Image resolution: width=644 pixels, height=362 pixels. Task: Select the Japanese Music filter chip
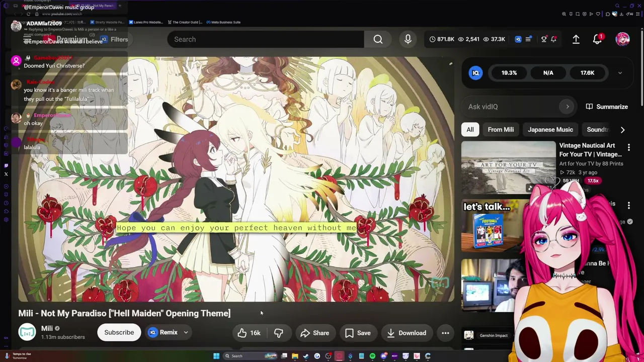click(x=550, y=130)
